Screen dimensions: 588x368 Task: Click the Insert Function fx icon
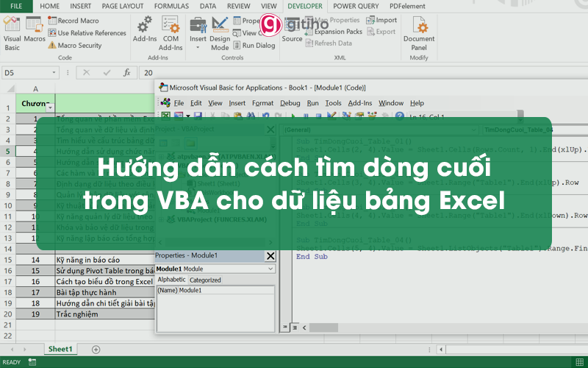click(x=126, y=73)
